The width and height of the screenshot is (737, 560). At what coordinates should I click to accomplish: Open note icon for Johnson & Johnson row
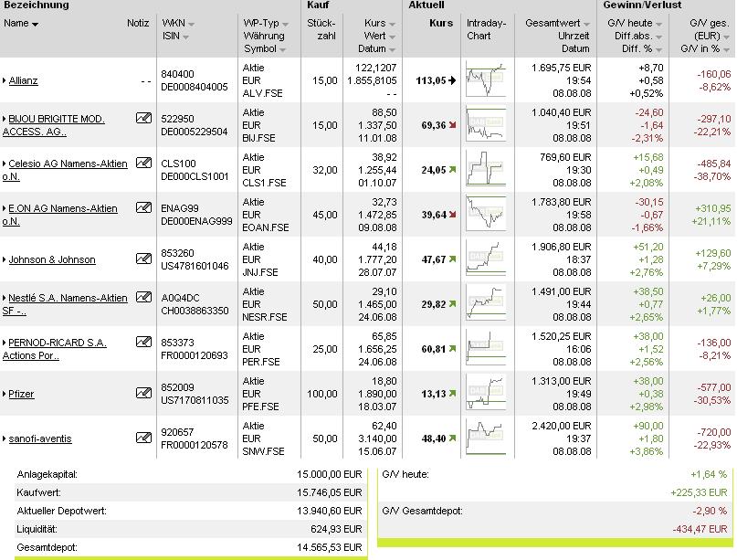(143, 259)
